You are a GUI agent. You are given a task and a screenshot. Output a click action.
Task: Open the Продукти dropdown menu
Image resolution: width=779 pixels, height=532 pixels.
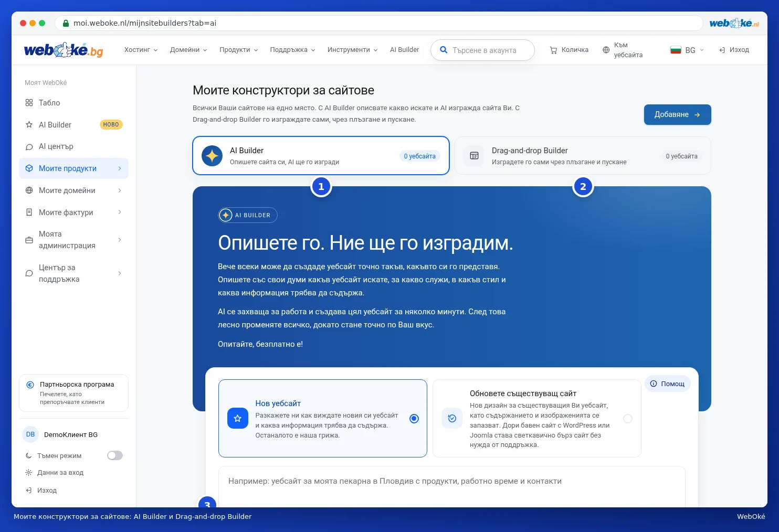click(x=239, y=50)
